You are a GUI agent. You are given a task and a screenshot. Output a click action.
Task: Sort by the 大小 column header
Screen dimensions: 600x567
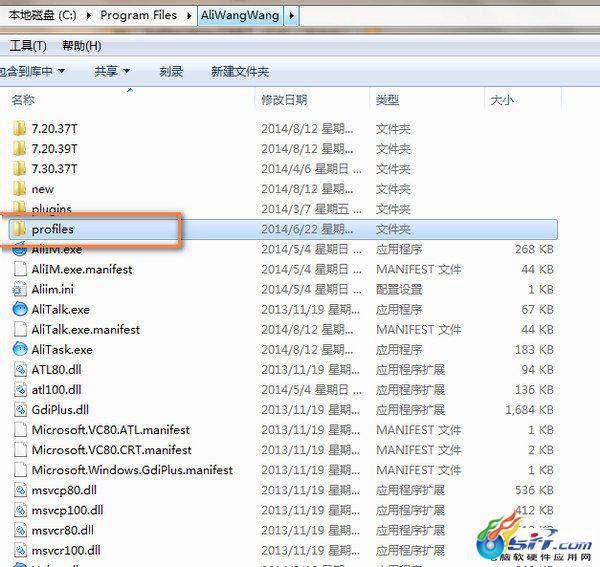tap(502, 100)
